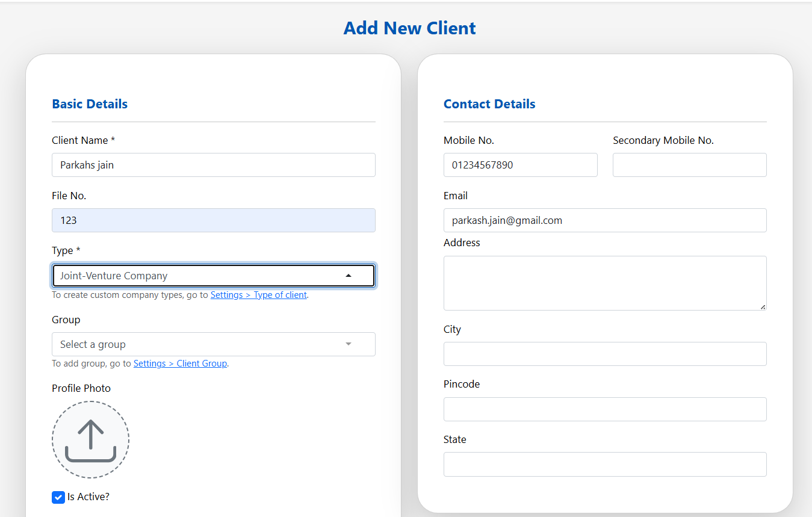Select the City input field
Viewport: 812px width, 517px height.
coord(605,353)
